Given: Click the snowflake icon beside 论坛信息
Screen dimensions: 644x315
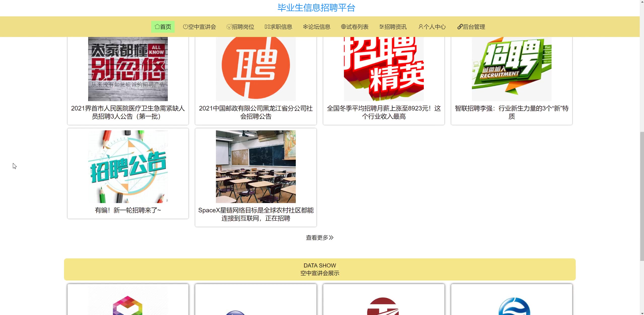Looking at the screenshot, I should click(x=305, y=27).
